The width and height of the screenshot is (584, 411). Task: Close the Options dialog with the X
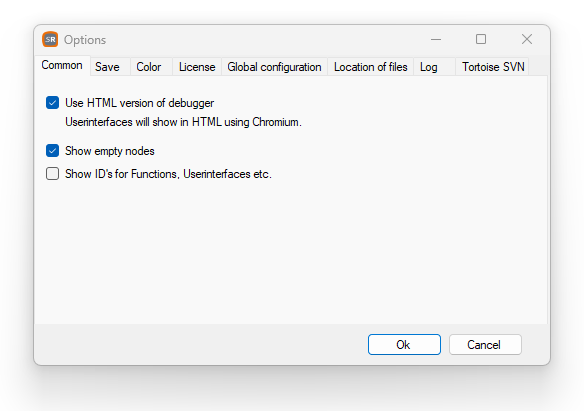pyautogui.click(x=527, y=39)
